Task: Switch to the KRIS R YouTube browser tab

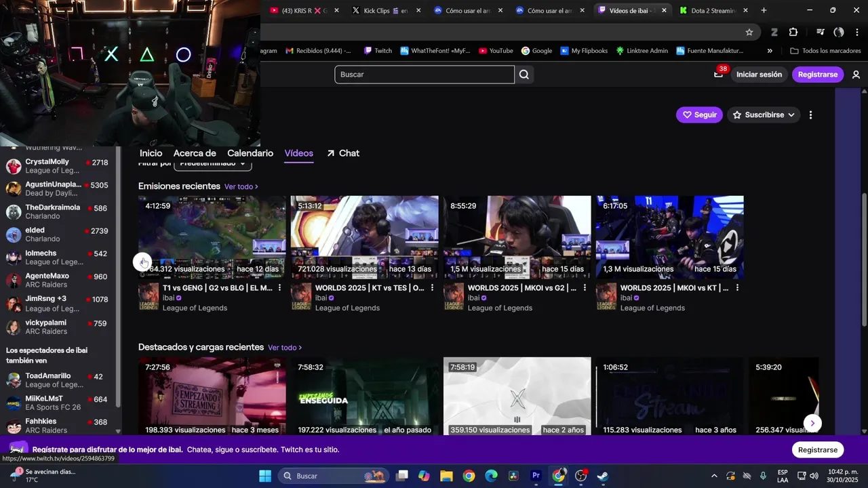Action: 303,10
